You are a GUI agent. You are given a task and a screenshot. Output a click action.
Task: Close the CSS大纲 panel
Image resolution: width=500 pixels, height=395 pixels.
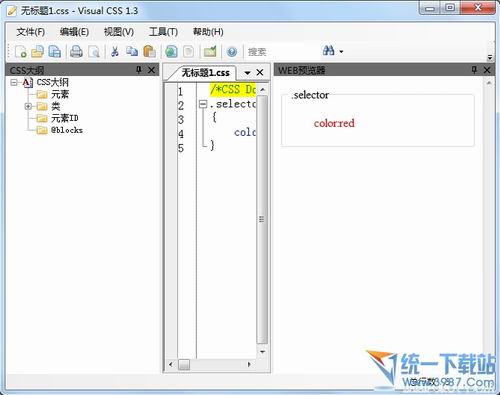tap(151, 70)
